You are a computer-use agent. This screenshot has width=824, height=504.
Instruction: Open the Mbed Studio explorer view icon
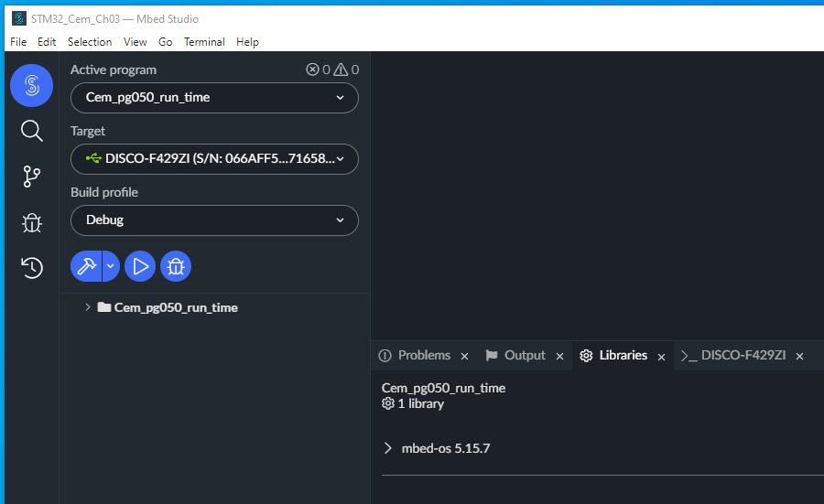(31, 86)
